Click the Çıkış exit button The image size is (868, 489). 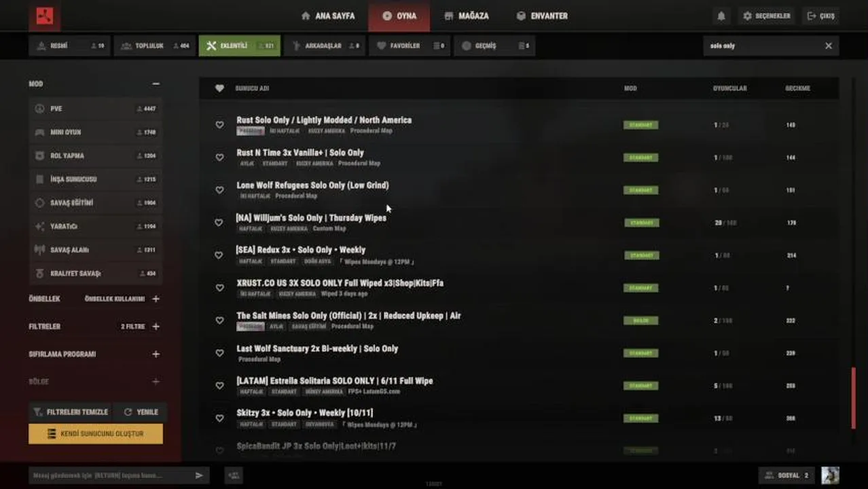[x=820, y=16]
